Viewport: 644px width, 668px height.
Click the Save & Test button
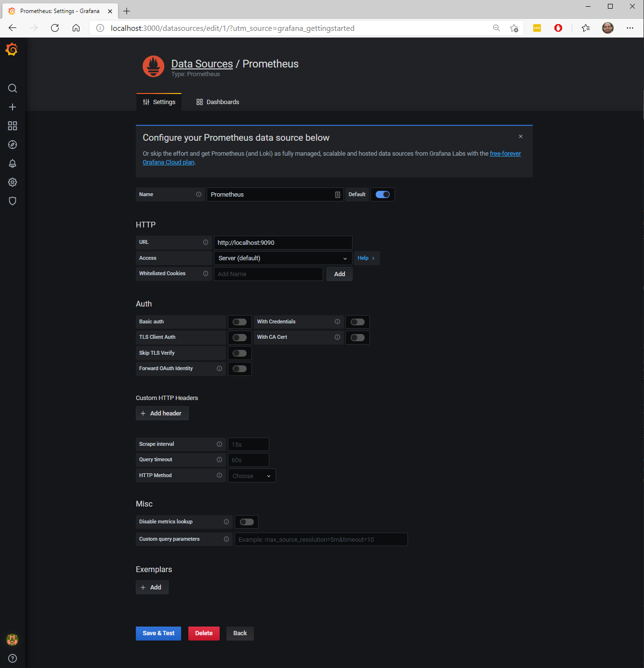click(158, 633)
